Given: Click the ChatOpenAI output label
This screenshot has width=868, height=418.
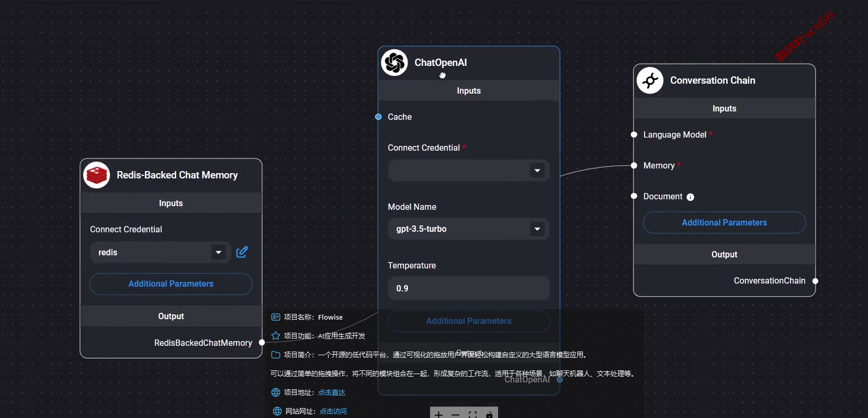Looking at the screenshot, I should [x=527, y=380].
